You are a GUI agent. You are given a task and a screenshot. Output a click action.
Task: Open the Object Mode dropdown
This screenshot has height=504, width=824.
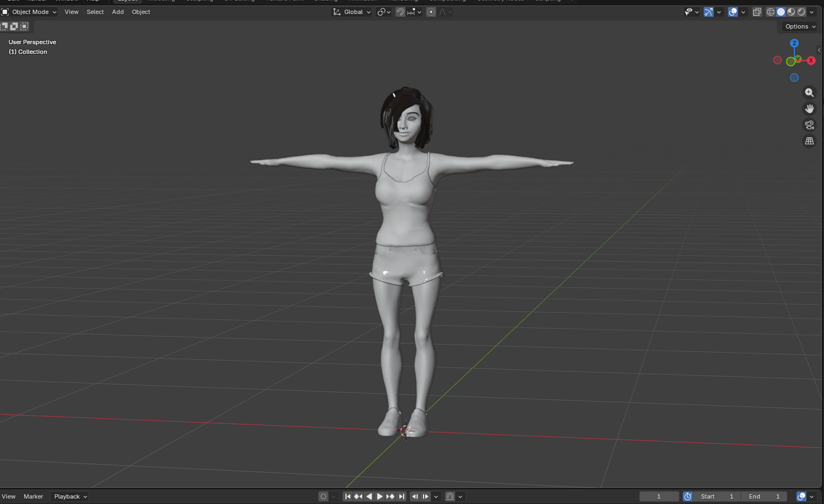pyautogui.click(x=30, y=12)
